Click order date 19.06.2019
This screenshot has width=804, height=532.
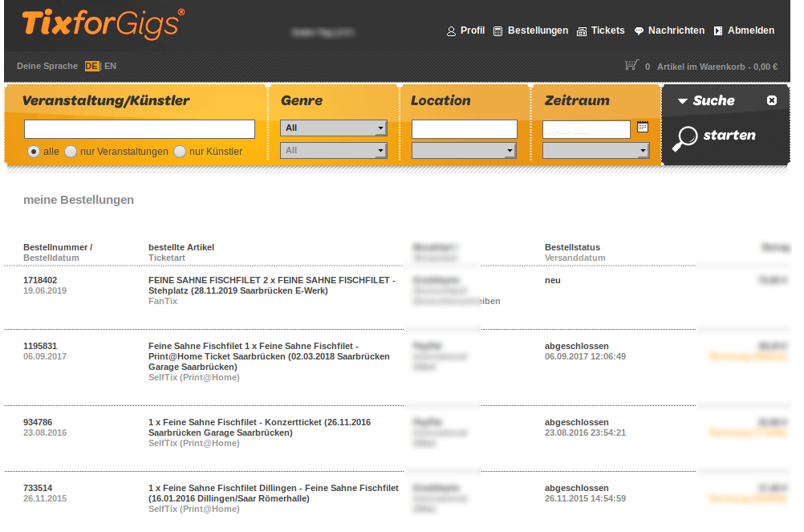tap(45, 290)
